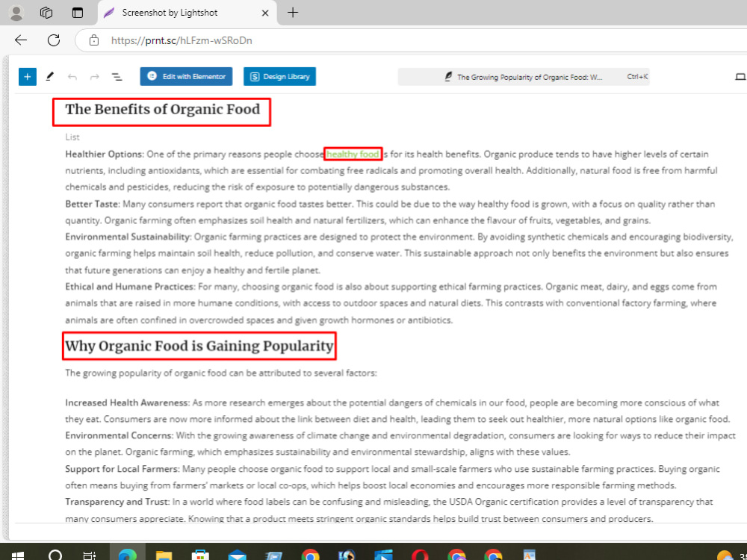The width and height of the screenshot is (747, 560).
Task: Select the Screenshot by Lightshot tab
Action: coord(187,13)
